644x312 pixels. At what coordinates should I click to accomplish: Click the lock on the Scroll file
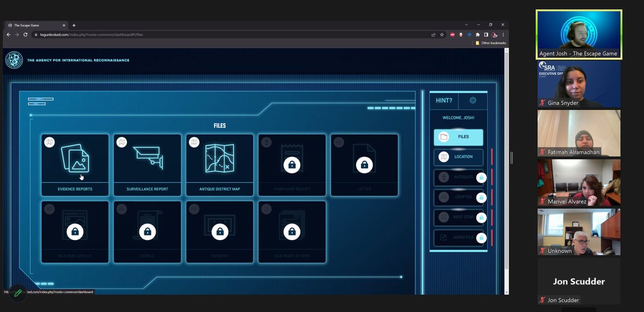click(148, 232)
